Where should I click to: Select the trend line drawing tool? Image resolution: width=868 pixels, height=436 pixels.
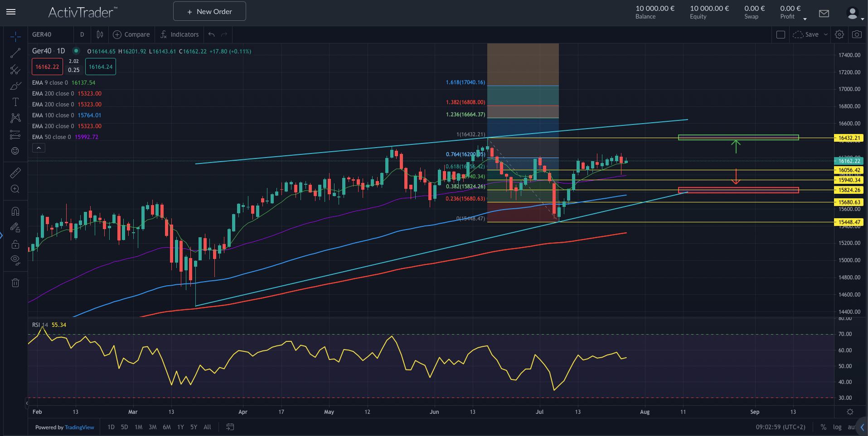click(x=15, y=53)
